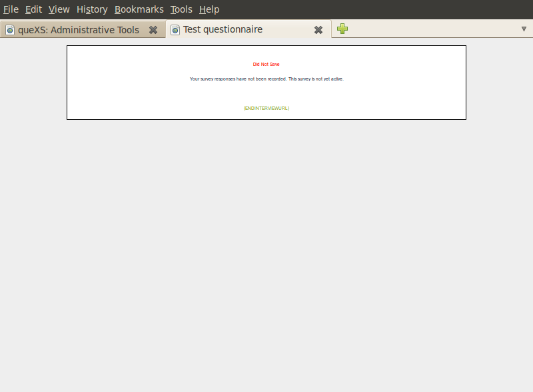The image size is (533, 392).
Task: Expand the list all tabs arrow
Action: (x=524, y=29)
